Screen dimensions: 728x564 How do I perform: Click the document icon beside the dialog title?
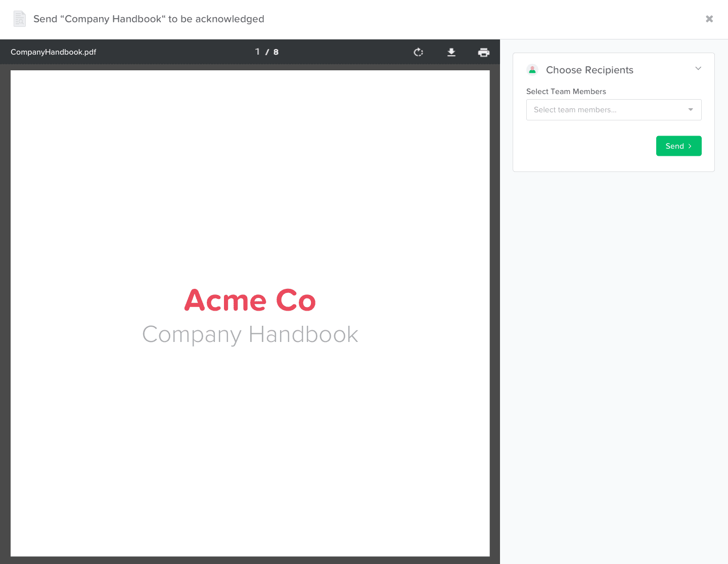[x=19, y=19]
